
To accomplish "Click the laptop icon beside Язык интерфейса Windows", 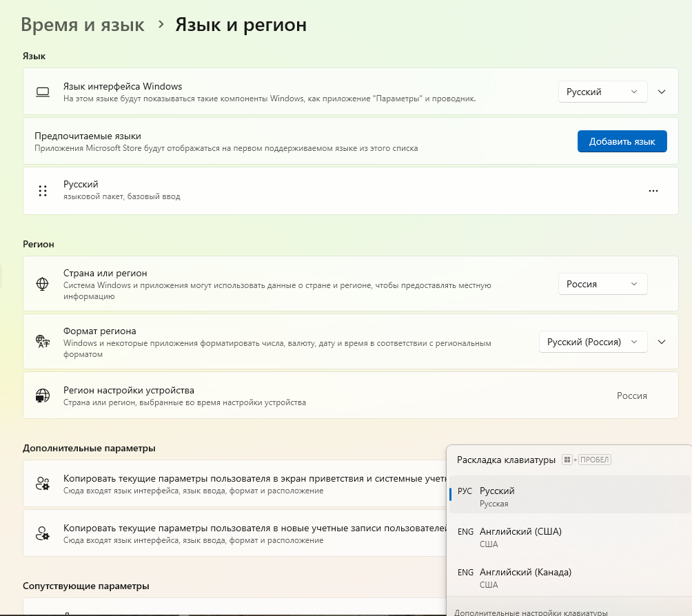I will 43,92.
